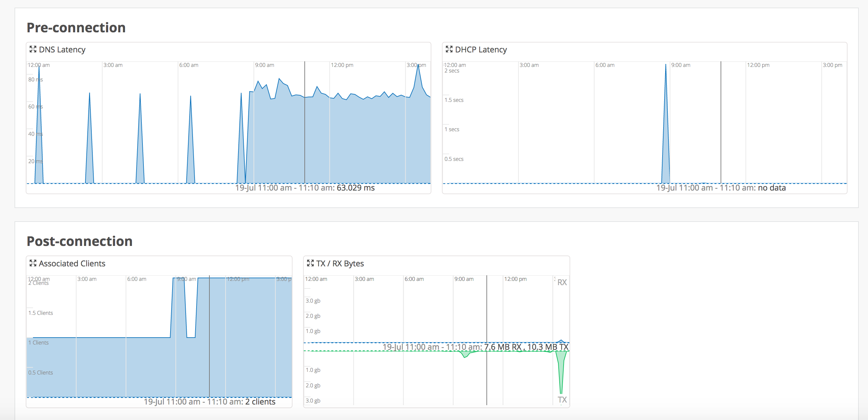Click the RX label in bytes chart

562,282
